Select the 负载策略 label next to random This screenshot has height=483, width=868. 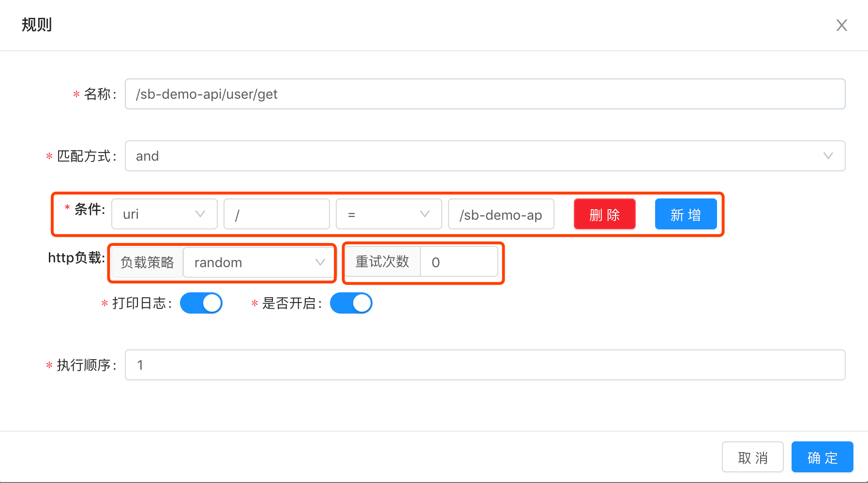(147, 262)
